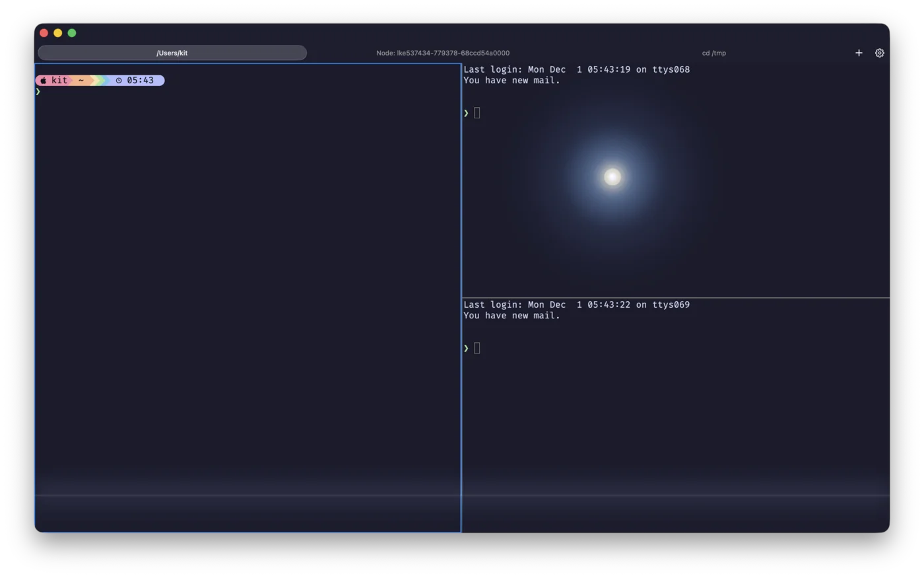Open a new tab using the plus icon
924x578 pixels.
click(x=859, y=53)
